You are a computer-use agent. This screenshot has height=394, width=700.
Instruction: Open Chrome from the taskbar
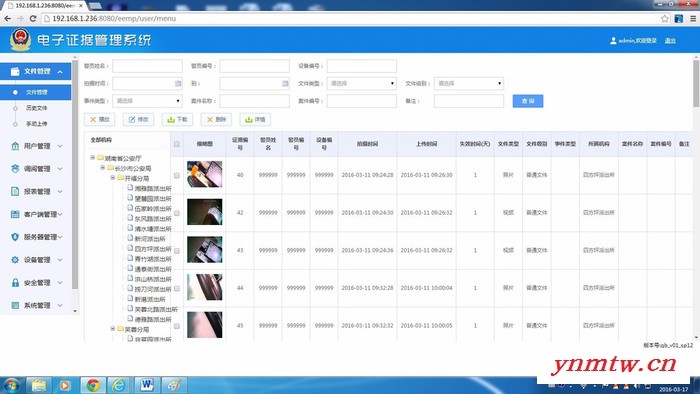[93, 385]
